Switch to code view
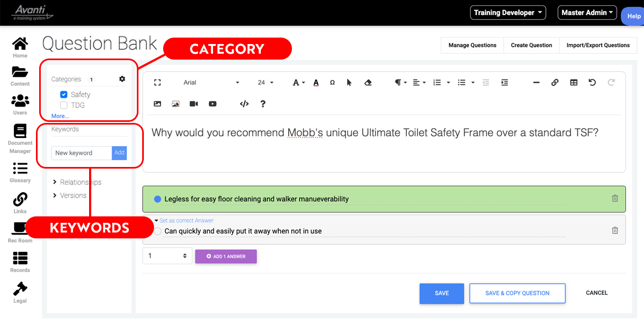Image resolution: width=644 pixels, height=320 pixels. point(244,104)
